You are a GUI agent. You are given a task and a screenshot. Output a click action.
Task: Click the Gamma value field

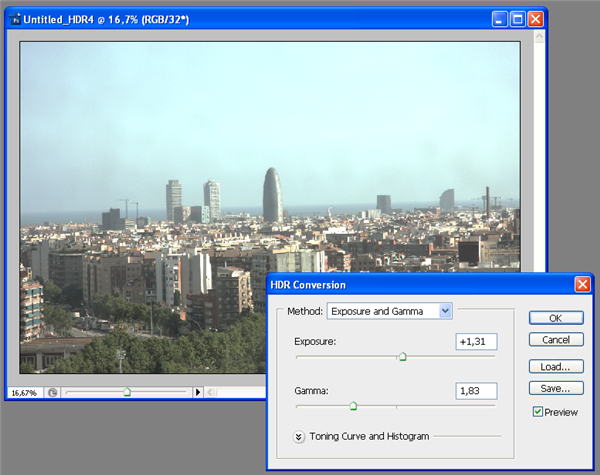(x=476, y=391)
